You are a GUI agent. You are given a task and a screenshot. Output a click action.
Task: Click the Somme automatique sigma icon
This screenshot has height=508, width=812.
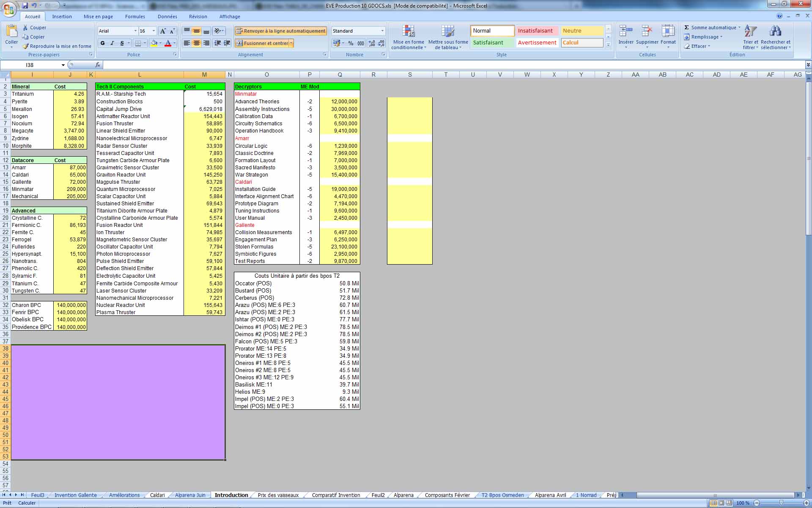coord(687,28)
